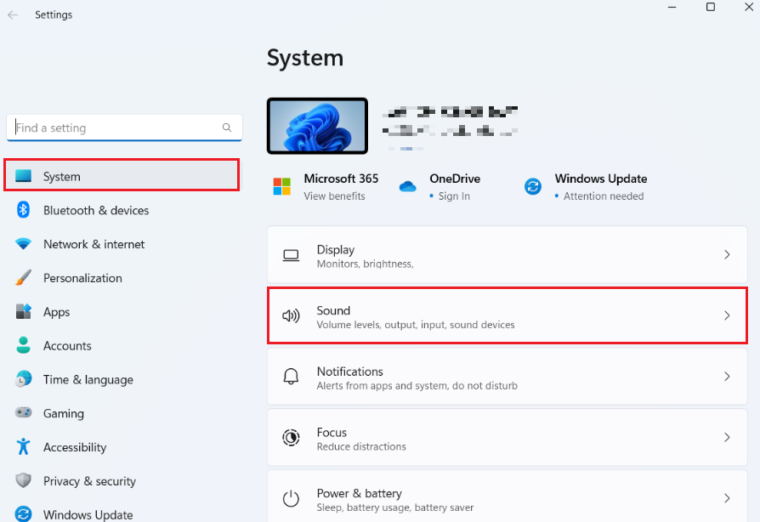The height and width of the screenshot is (522, 760).
Task: Click the Windows Update refresh icon at top
Action: [533, 187]
